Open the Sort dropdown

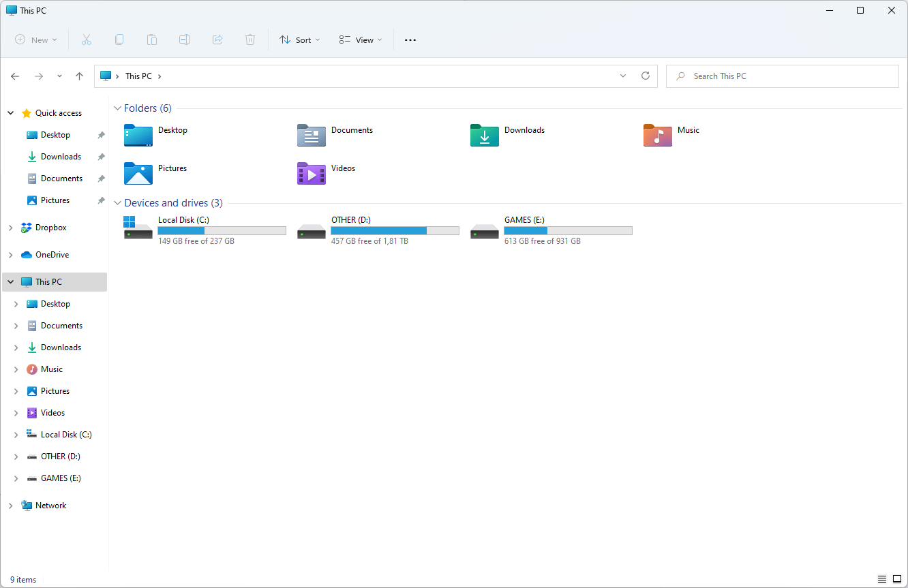tap(300, 40)
